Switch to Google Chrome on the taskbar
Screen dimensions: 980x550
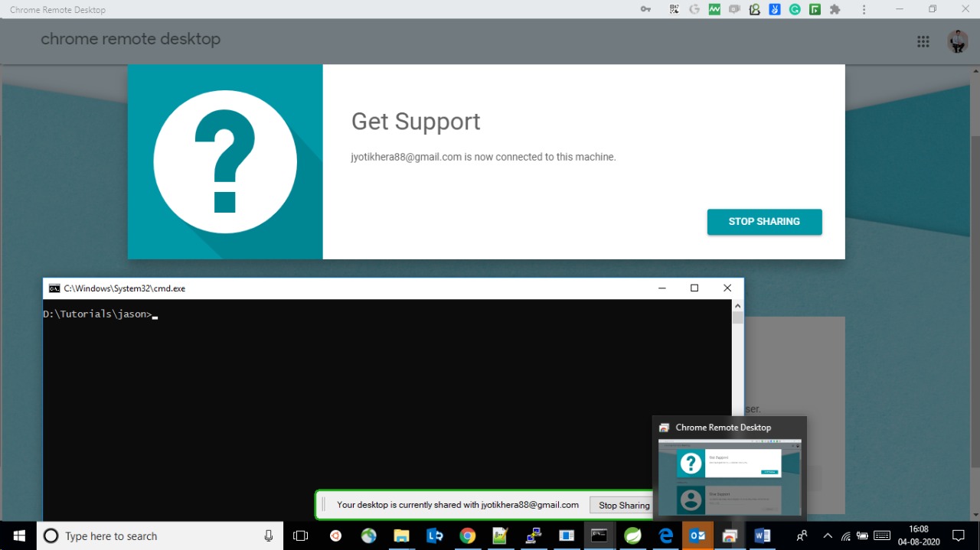tap(468, 535)
